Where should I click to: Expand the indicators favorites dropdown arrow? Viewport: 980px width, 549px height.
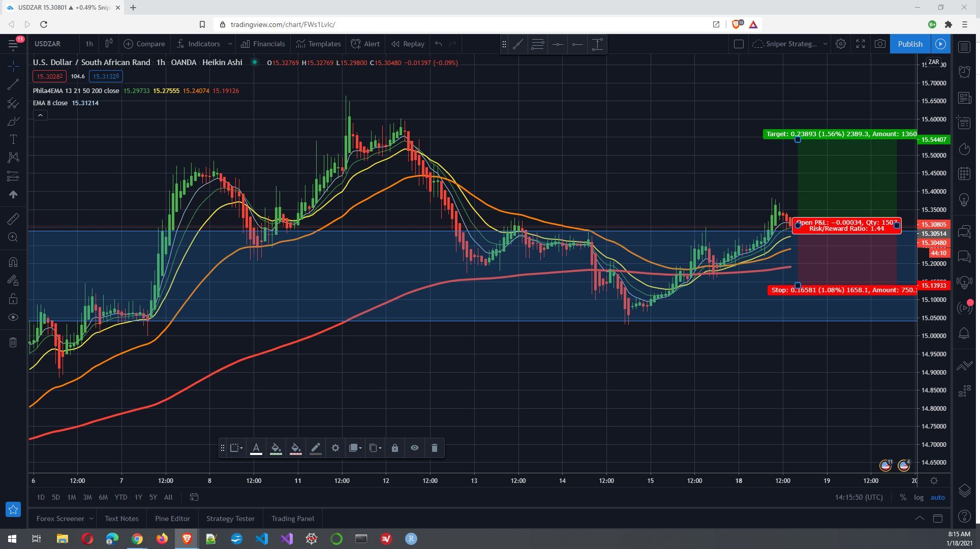pyautogui.click(x=230, y=44)
